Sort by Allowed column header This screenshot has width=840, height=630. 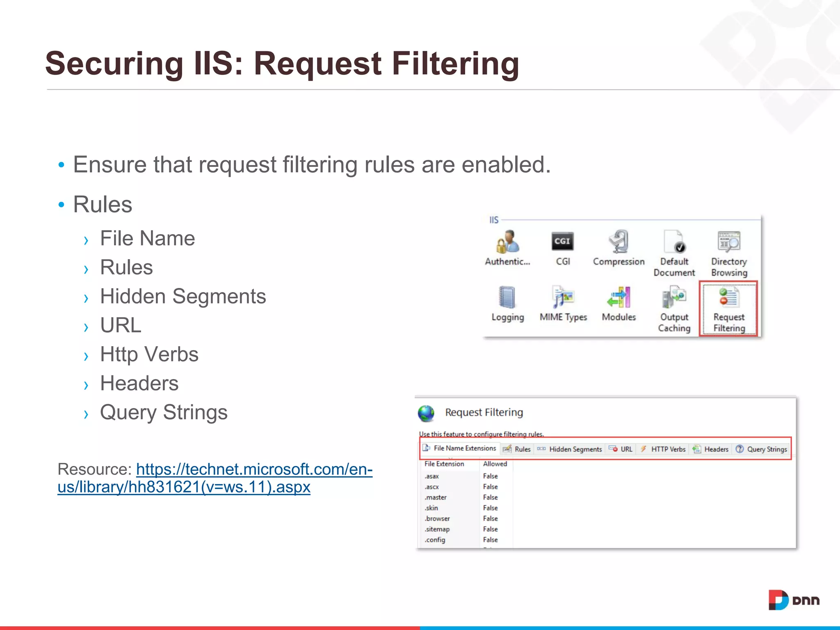click(x=495, y=464)
